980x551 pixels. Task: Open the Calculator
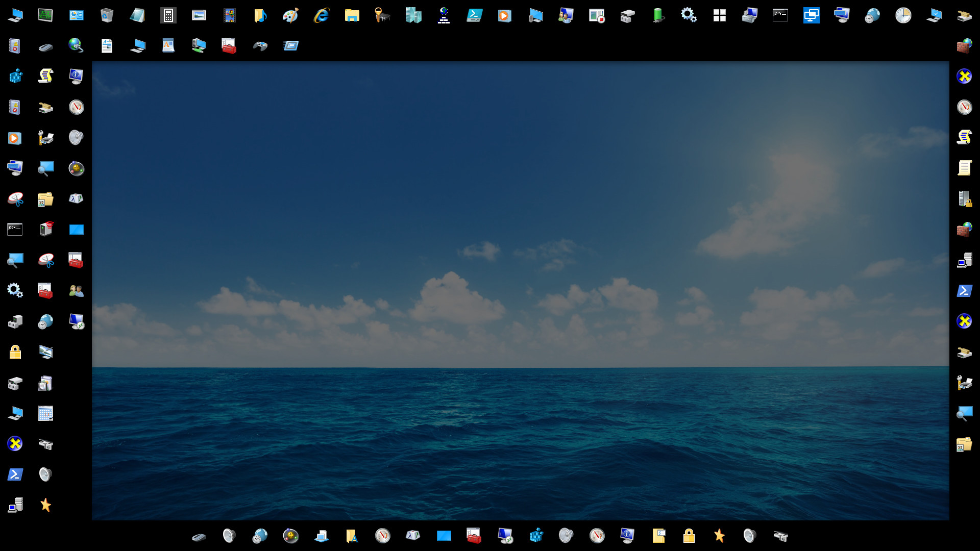click(x=168, y=15)
